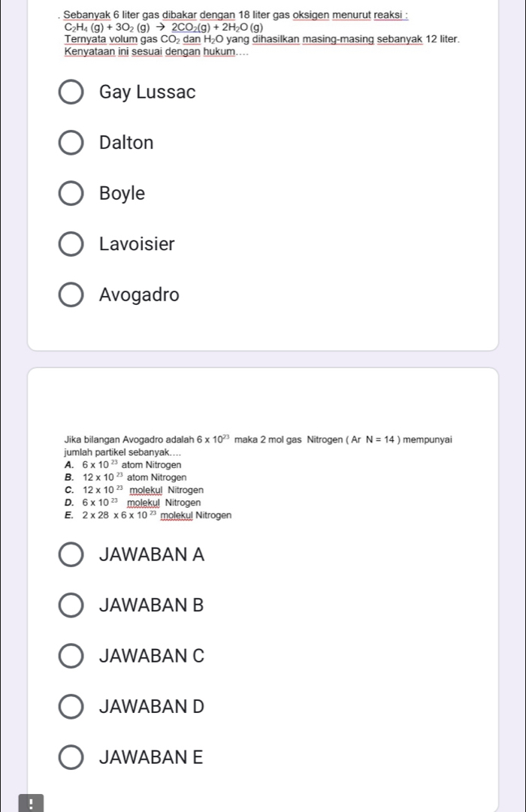Pick JAWABAN D option
The width and height of the screenshot is (526, 812).
[71, 707]
